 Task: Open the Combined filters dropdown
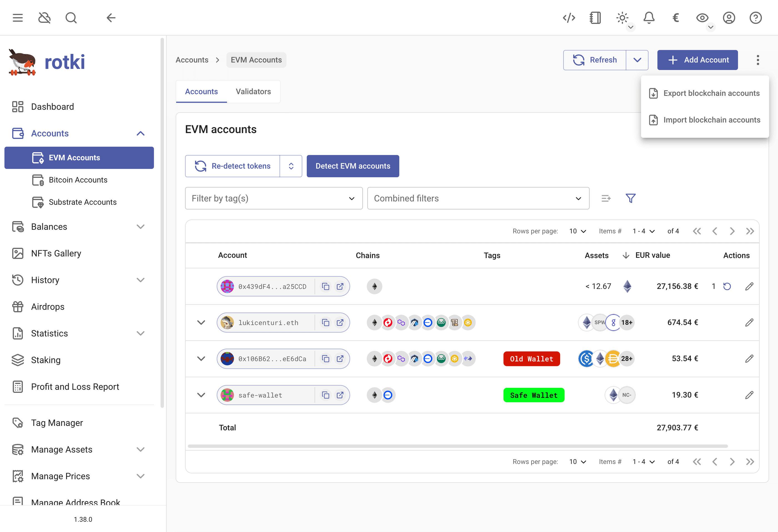click(478, 198)
